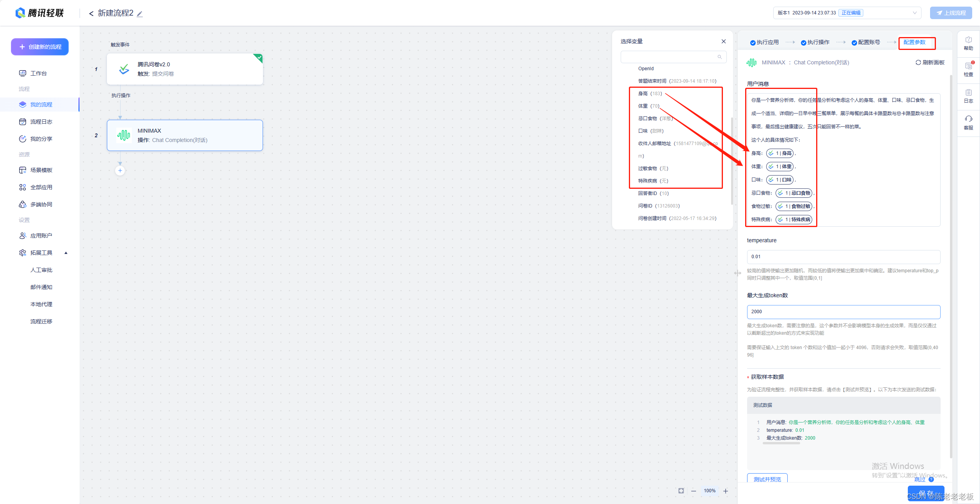This screenshot has width=980, height=504.
Task: Click the 流程日志 calendar icon
Action: [23, 122]
